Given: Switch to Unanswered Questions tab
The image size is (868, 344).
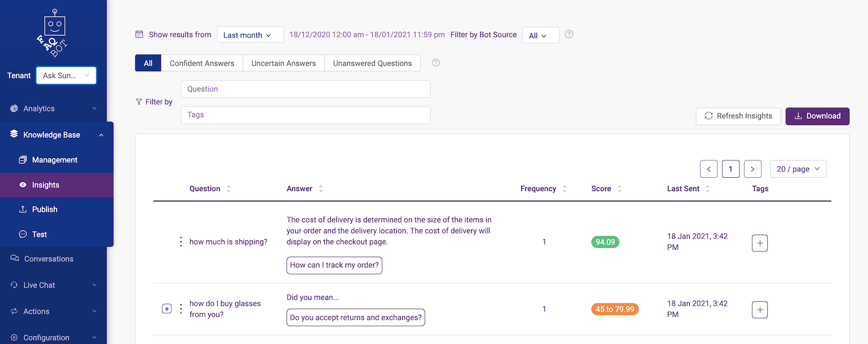Looking at the screenshot, I should (x=373, y=63).
